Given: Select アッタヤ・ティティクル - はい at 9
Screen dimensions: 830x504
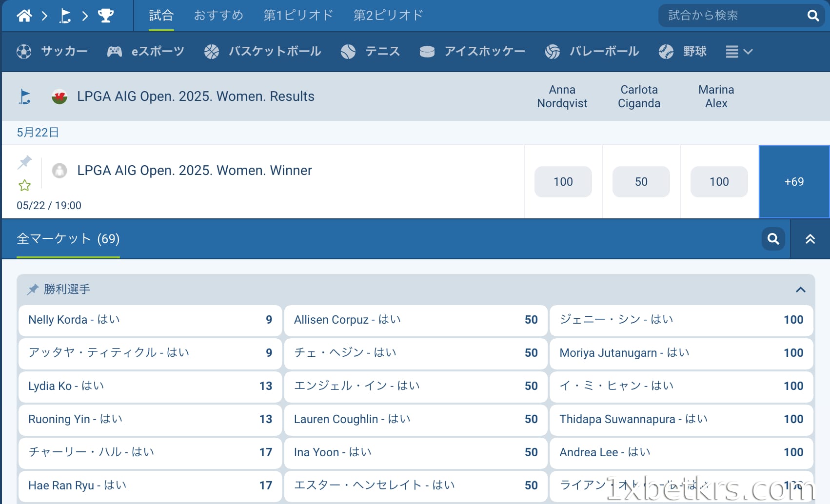Looking at the screenshot, I should (x=150, y=353).
